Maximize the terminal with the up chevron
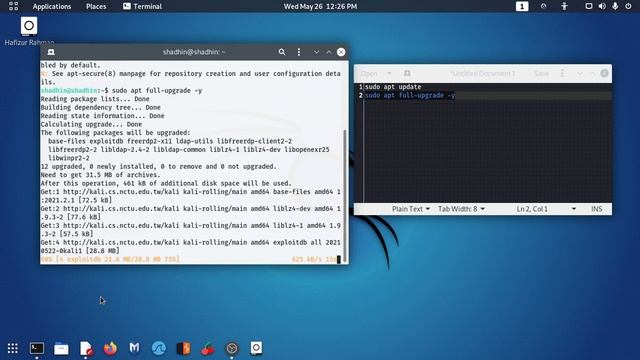This screenshot has height=360, width=640. point(329,52)
